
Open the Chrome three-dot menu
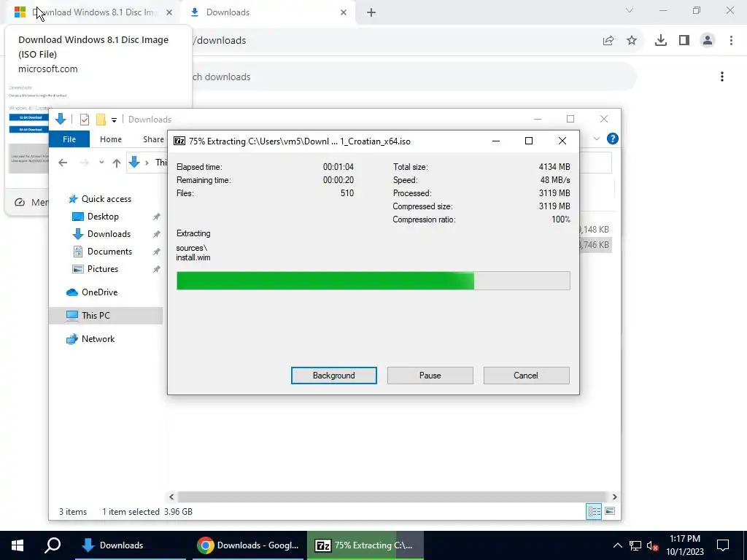[x=731, y=41]
